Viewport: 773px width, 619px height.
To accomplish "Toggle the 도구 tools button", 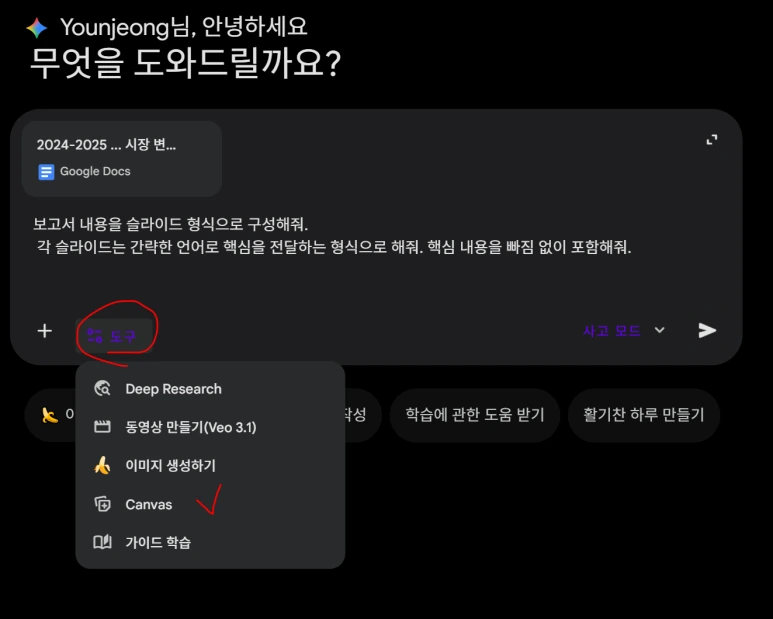I will tap(113, 336).
